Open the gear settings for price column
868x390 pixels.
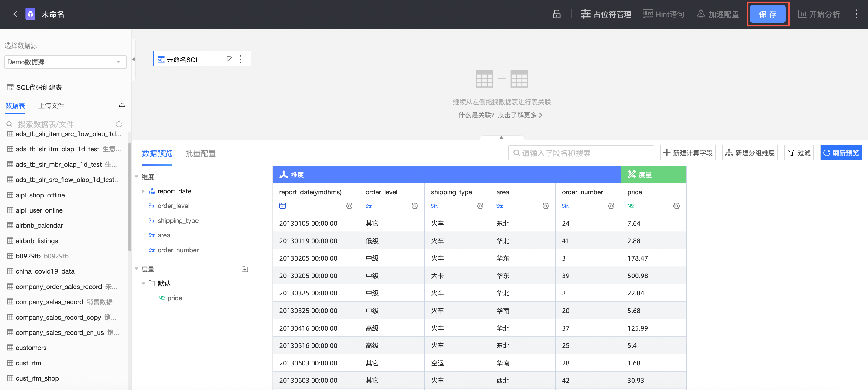(x=676, y=206)
